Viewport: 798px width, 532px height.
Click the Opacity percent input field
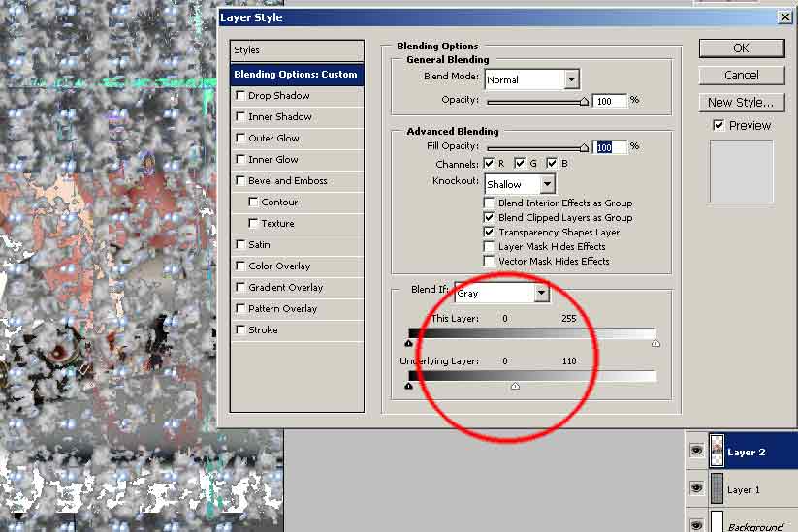[x=610, y=101]
